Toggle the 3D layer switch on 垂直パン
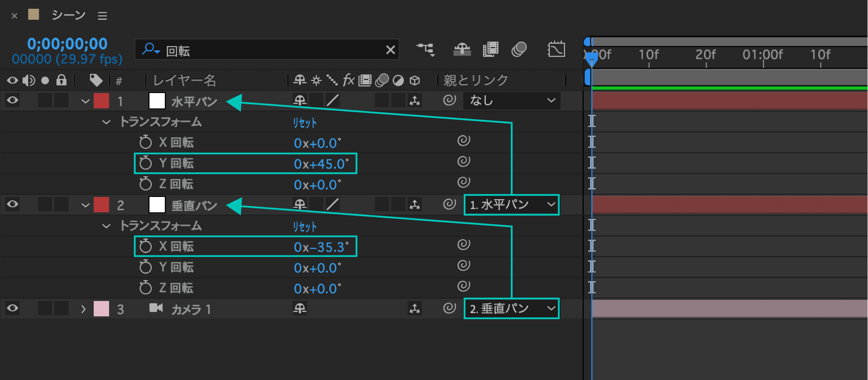Image resolution: width=868 pixels, height=380 pixels. click(414, 204)
